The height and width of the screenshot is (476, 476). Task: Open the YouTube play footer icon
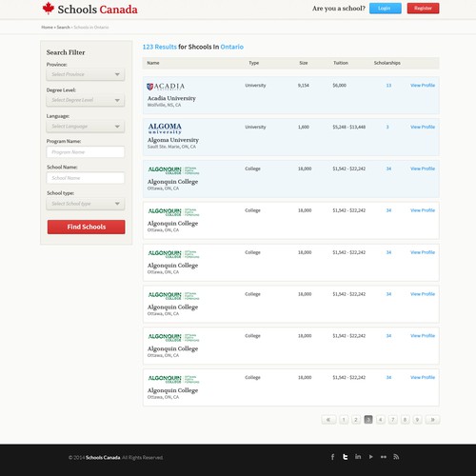370,457
